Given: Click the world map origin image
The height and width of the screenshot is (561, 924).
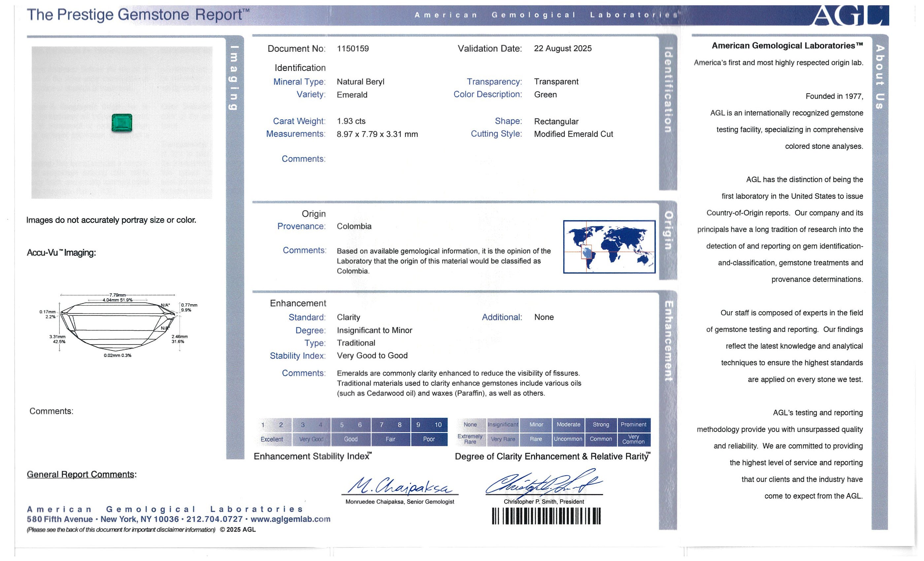Looking at the screenshot, I should coord(609,247).
